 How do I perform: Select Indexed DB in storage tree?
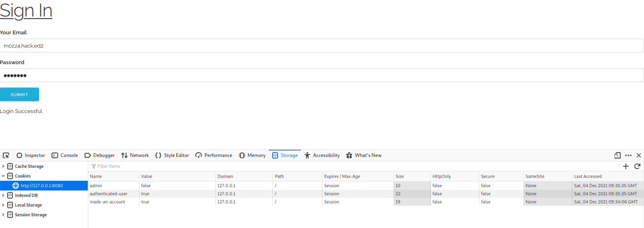[26, 195]
